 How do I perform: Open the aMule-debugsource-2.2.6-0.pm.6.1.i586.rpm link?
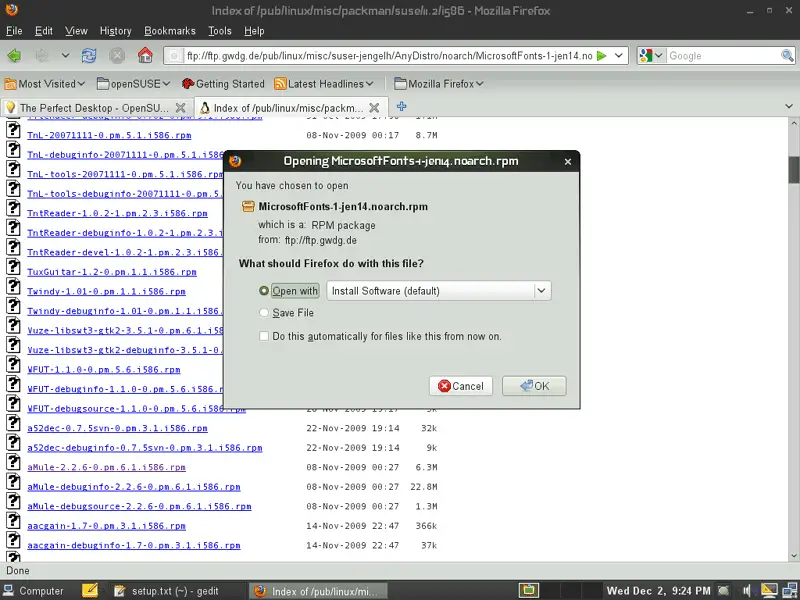point(139,506)
